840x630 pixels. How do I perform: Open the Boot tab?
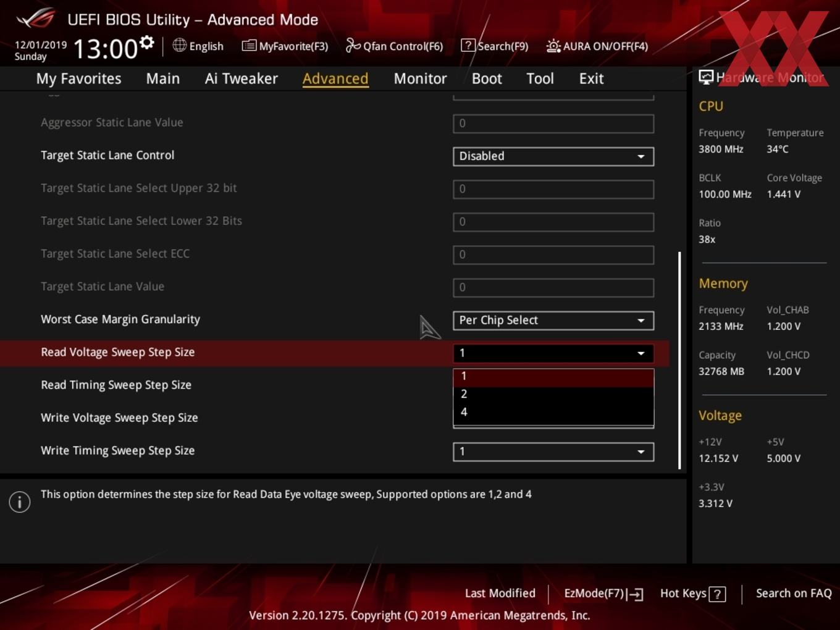487,78
